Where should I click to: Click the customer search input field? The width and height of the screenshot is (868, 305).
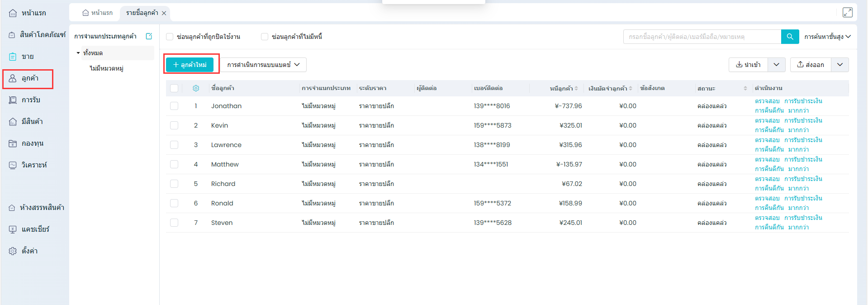click(702, 37)
